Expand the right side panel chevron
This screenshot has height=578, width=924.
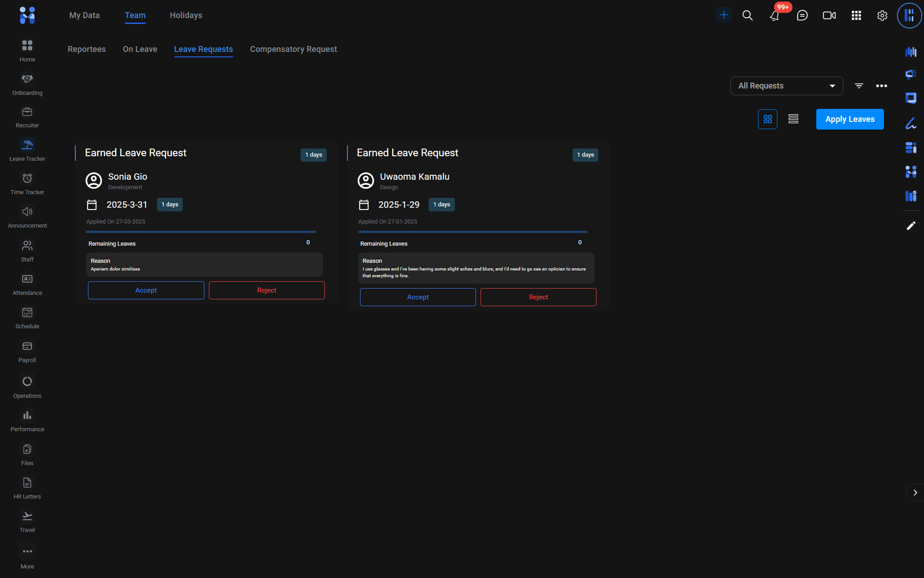(x=915, y=493)
